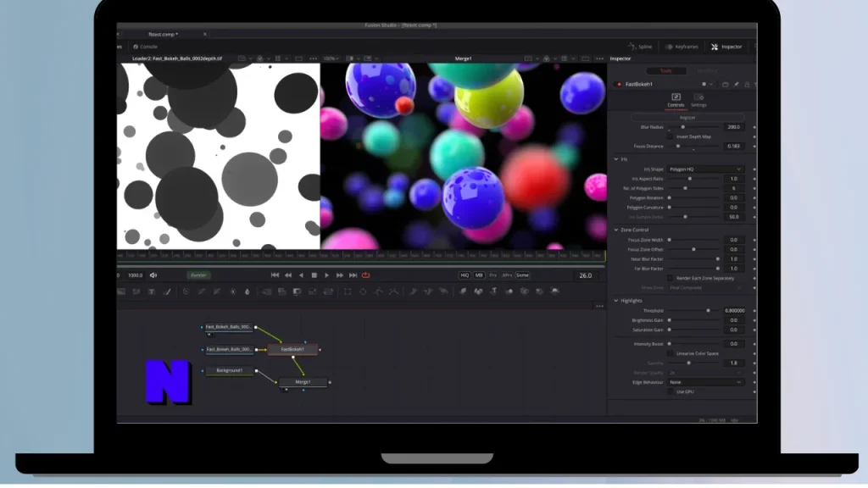This screenshot has width=868, height=488.
Task: Jump to the last frame
Action: coord(353,275)
